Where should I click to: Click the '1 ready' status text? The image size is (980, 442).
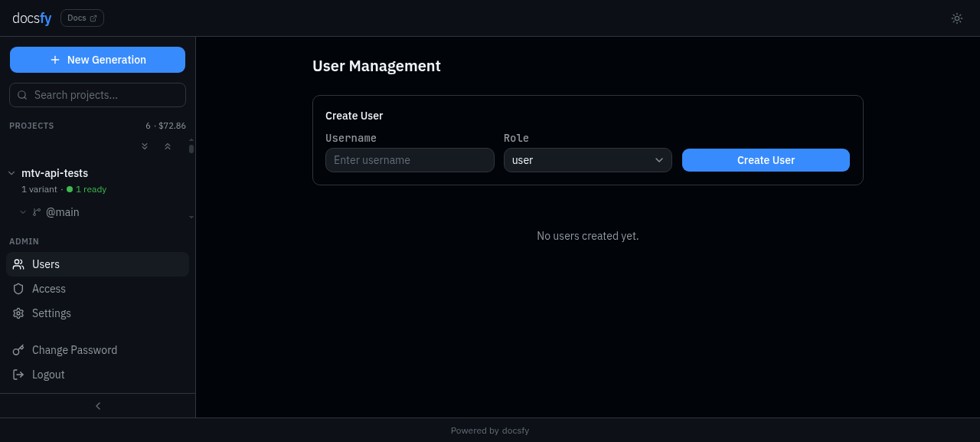pyautogui.click(x=91, y=189)
